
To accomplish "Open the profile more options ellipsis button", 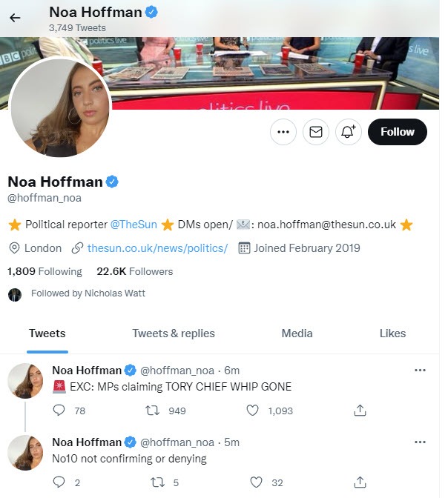I will point(283,132).
